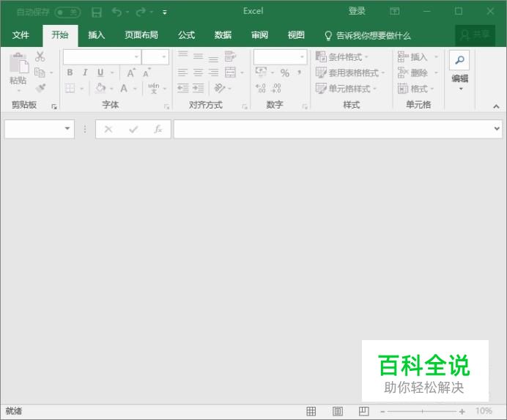The image size is (507, 420).
Task: Apply accounting number format
Action: click(x=261, y=72)
